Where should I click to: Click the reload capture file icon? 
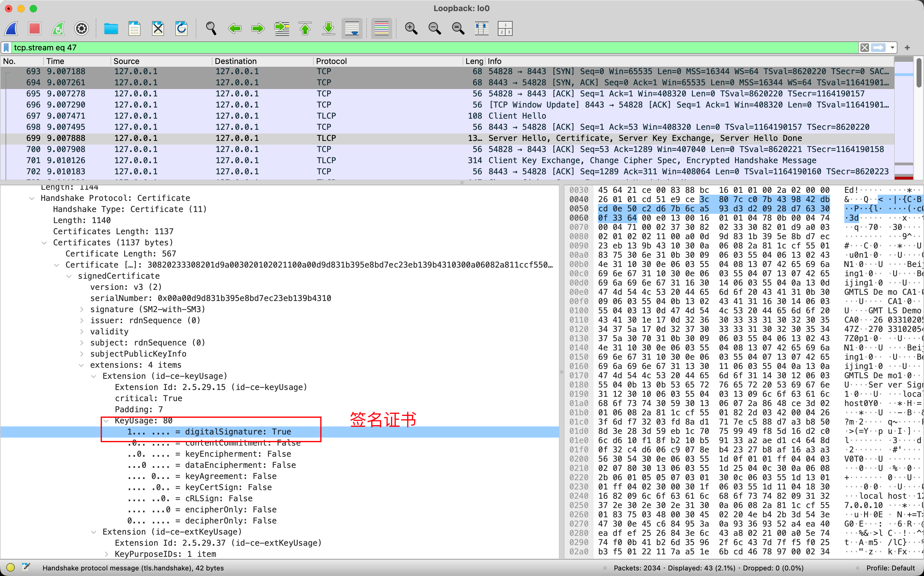pos(181,28)
